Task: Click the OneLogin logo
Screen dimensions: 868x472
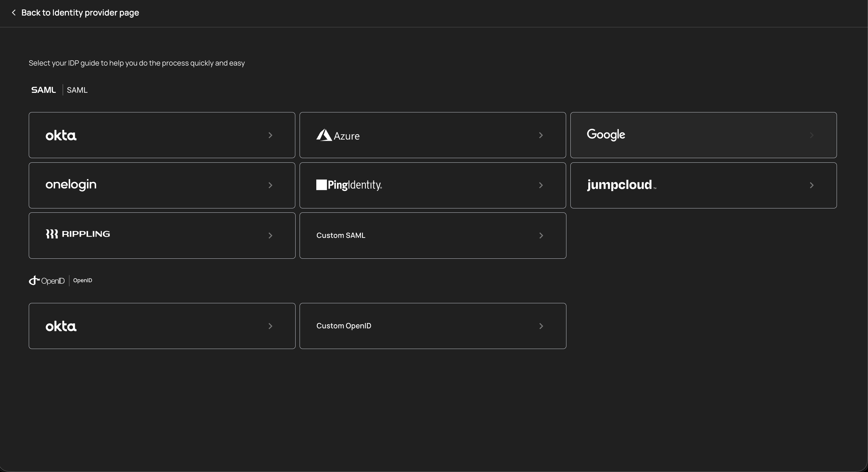Action: pyautogui.click(x=71, y=185)
